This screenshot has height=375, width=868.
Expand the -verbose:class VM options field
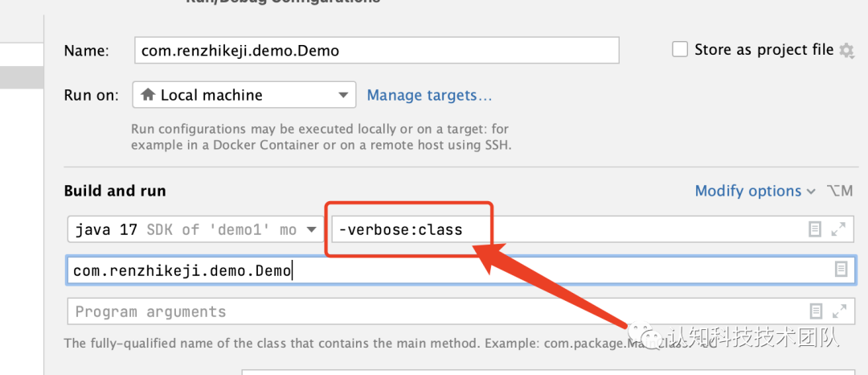click(x=838, y=230)
